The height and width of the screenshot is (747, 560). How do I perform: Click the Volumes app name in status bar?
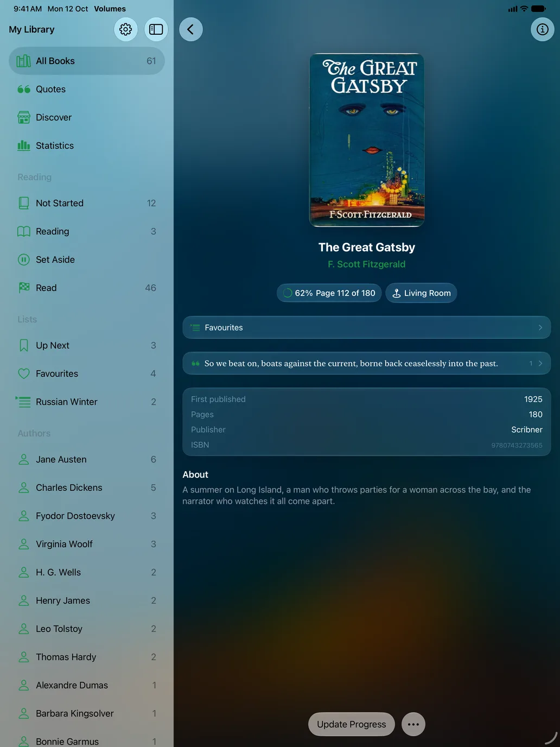(110, 9)
